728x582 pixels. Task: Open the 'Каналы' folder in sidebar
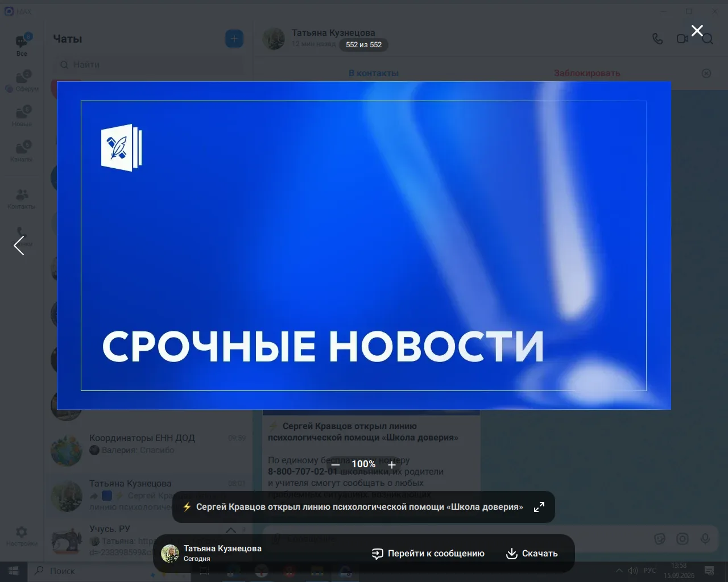pos(22,151)
